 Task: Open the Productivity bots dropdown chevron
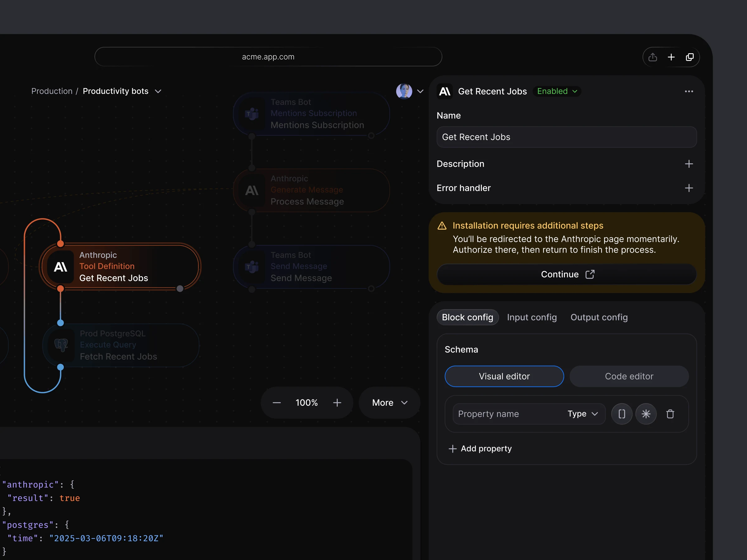pyautogui.click(x=158, y=91)
